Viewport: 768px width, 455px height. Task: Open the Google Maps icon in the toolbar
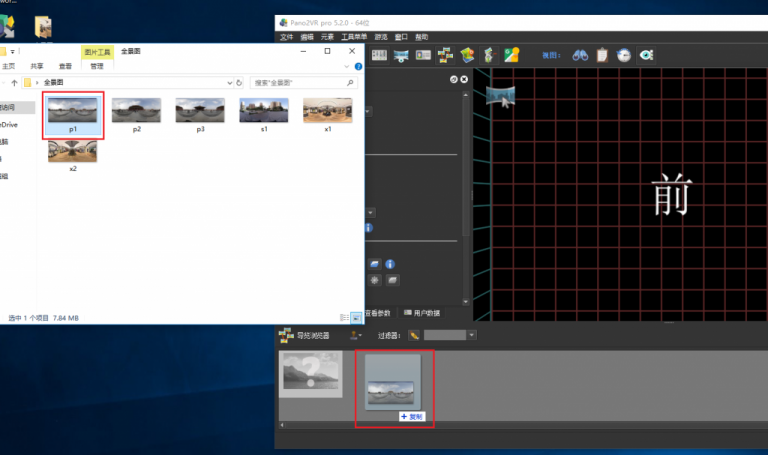click(511, 55)
